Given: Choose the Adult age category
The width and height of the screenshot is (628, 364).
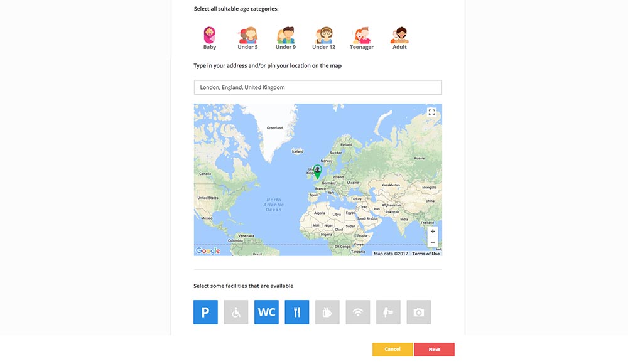Looking at the screenshot, I should [x=399, y=38].
